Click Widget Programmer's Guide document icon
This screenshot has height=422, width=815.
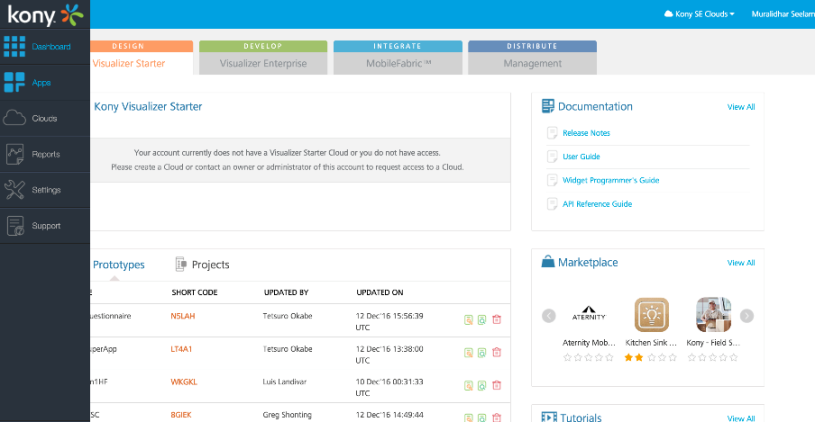(552, 180)
